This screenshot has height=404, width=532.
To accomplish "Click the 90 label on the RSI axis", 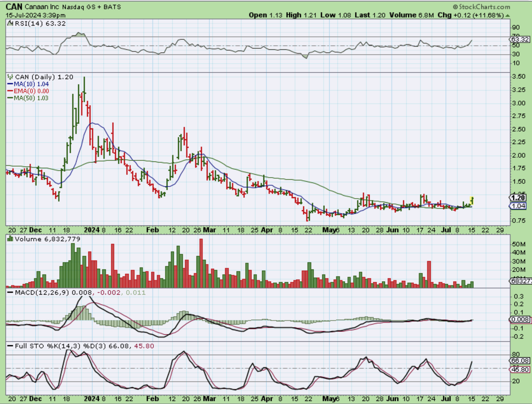I will (516, 27).
